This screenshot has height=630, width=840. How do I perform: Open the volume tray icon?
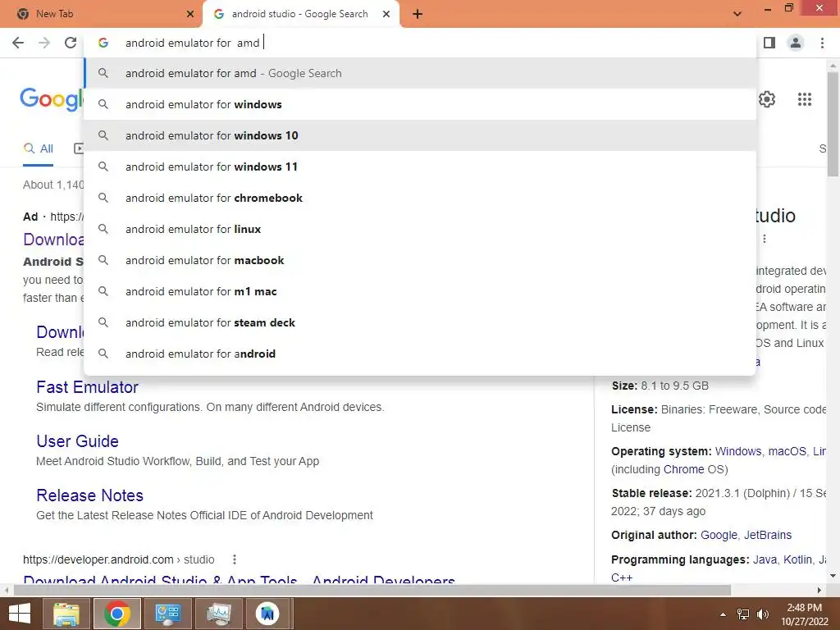click(762, 614)
